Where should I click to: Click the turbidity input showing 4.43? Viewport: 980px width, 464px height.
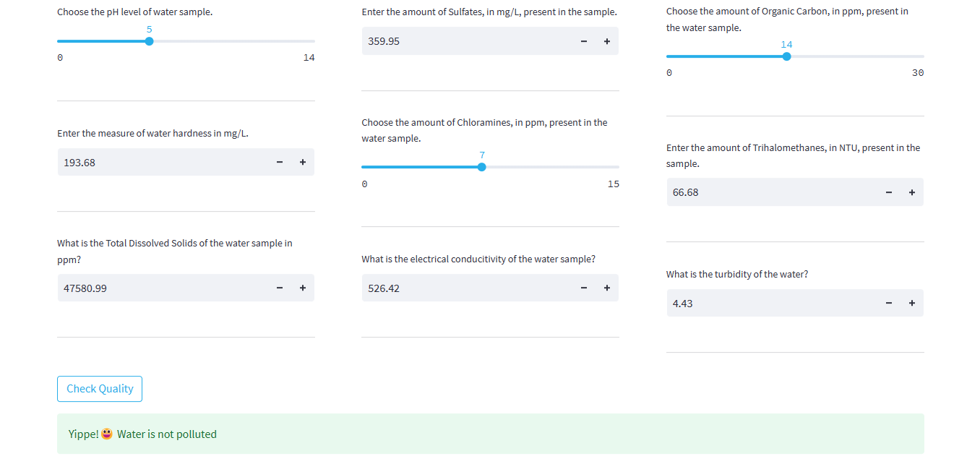coord(772,304)
